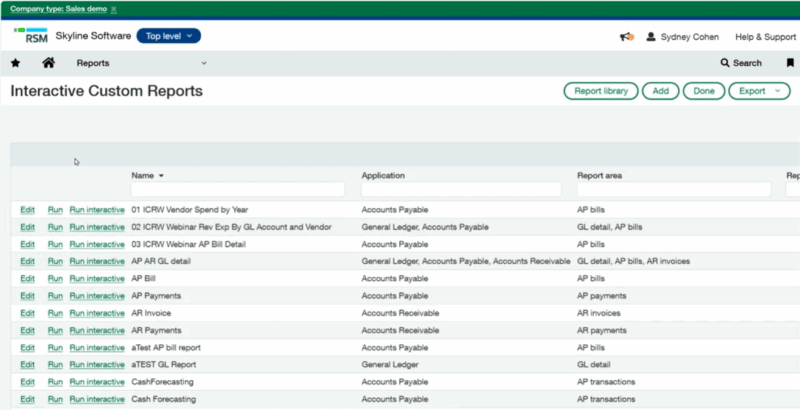Screen dimensions: 800x410
Task: Edit 01 ICRW Vendor Spend by Year
Action: click(x=28, y=210)
